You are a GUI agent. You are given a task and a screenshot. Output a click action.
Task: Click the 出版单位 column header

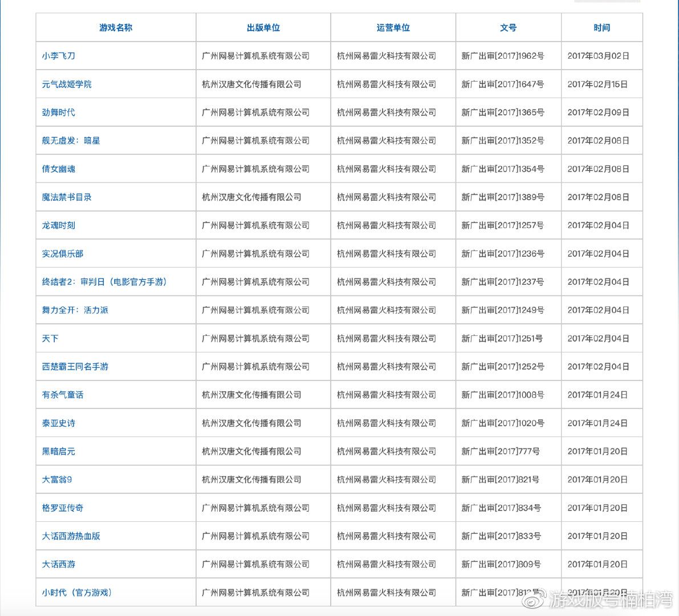click(263, 28)
